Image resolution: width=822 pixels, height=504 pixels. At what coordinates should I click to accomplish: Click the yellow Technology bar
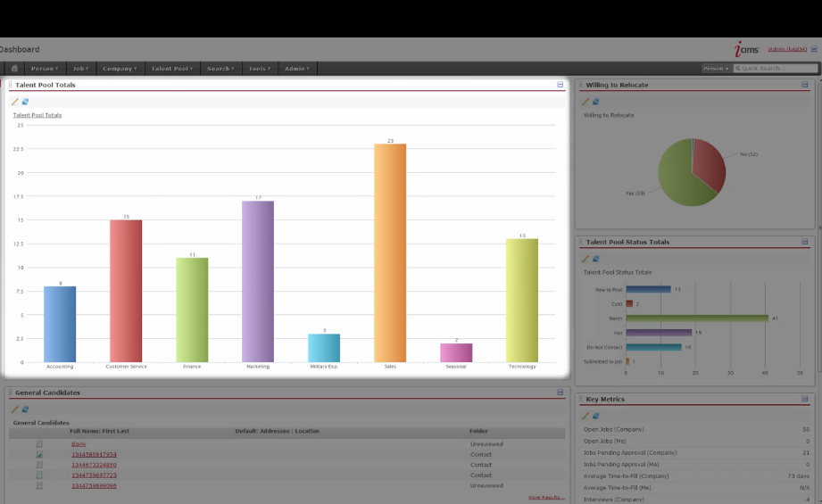522,301
